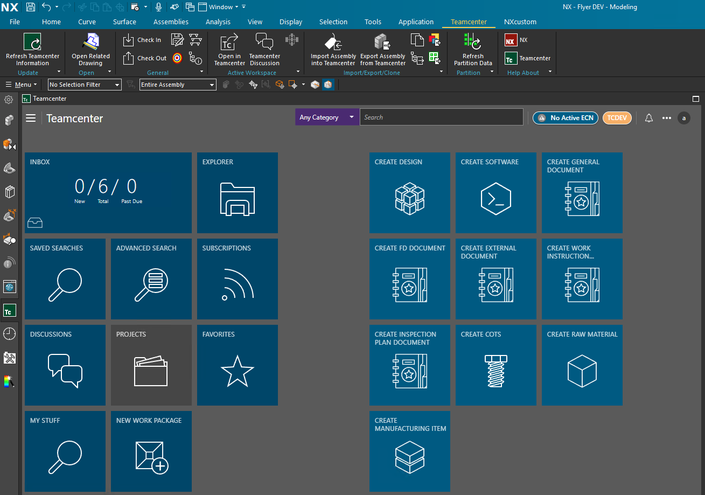This screenshot has width=705, height=495.
Task: Click Create Manufacturing Item tile
Action: (410, 451)
